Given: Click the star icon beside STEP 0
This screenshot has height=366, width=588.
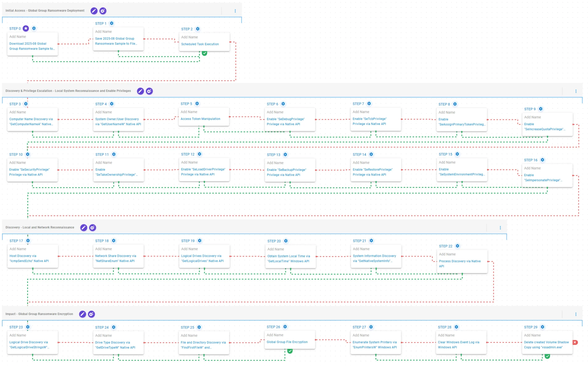Looking at the screenshot, I should pos(26,28).
